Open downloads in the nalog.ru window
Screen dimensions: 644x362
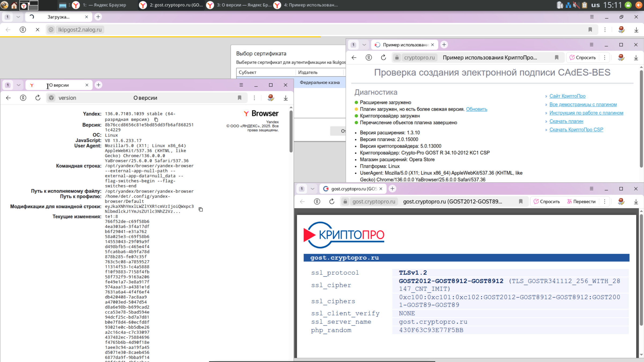pos(636,30)
